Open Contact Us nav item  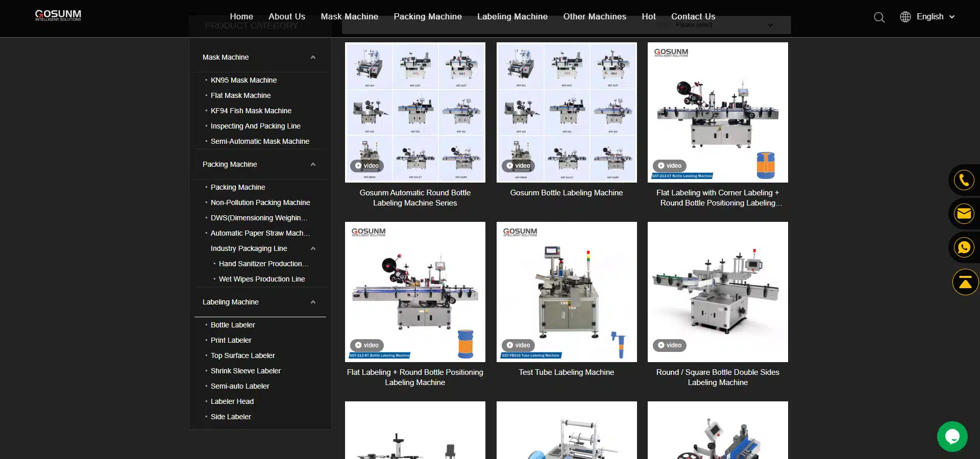(x=693, y=16)
